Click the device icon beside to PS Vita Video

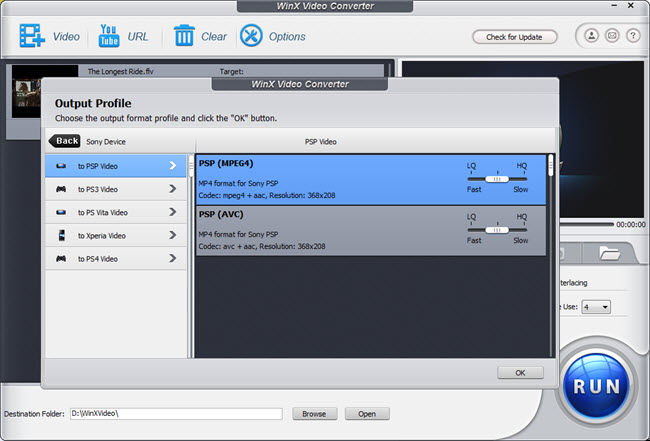point(61,212)
